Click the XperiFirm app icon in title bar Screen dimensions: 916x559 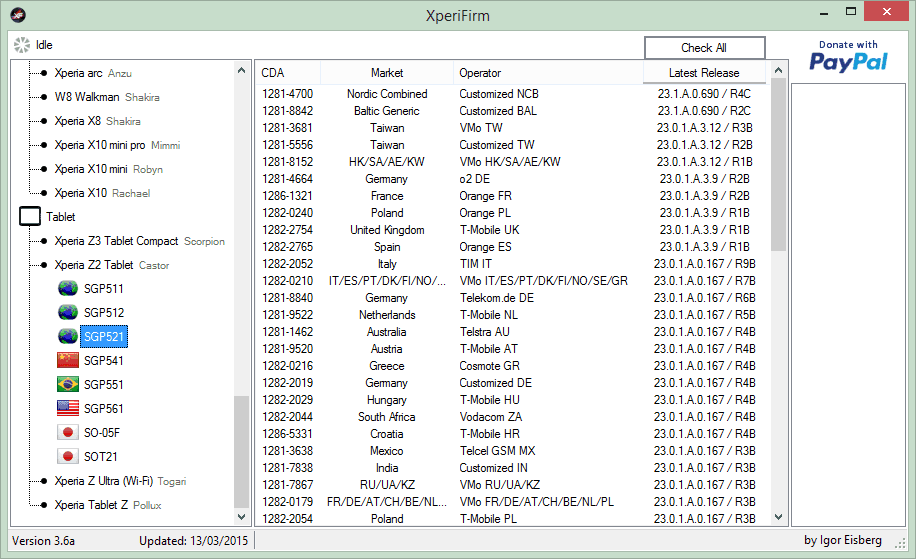coord(18,15)
